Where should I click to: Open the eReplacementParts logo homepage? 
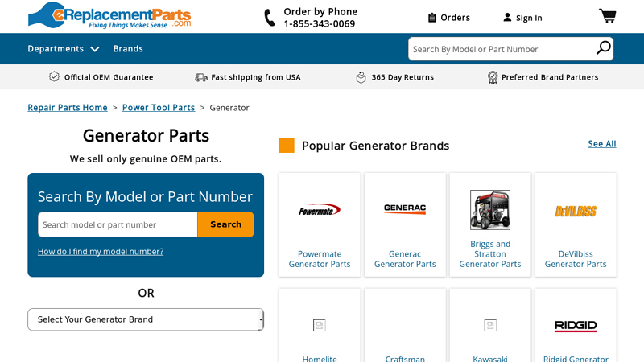[109, 15]
